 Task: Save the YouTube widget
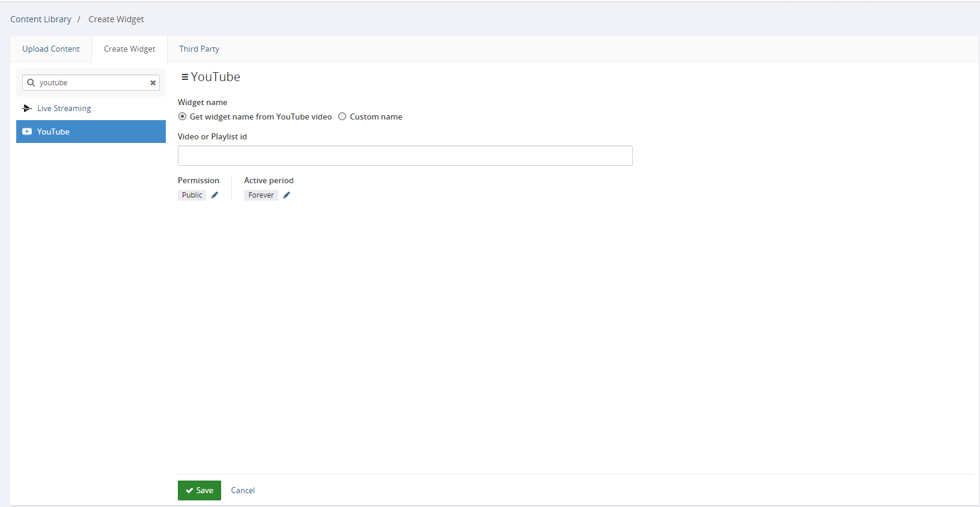coord(199,490)
